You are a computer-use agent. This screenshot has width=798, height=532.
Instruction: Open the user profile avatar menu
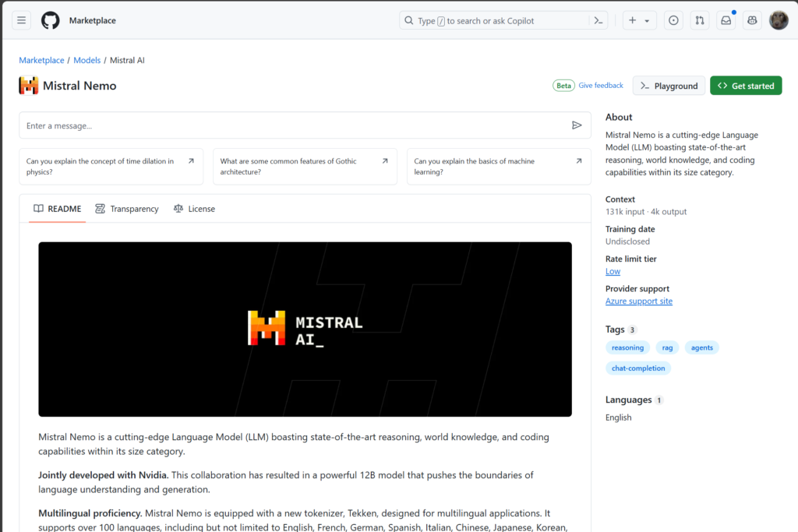pos(779,21)
